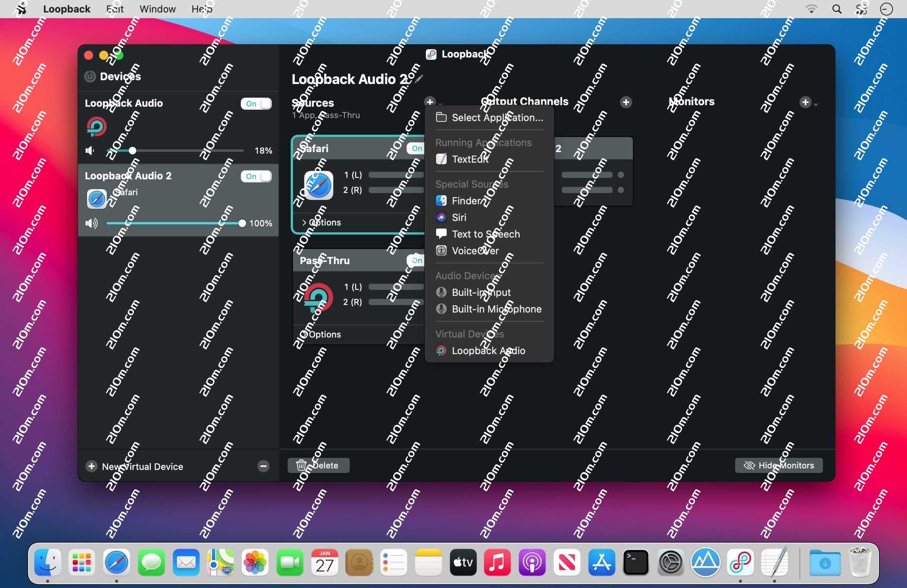Select Loopback Audio device row
This screenshot has height=588, width=907.
click(x=178, y=128)
